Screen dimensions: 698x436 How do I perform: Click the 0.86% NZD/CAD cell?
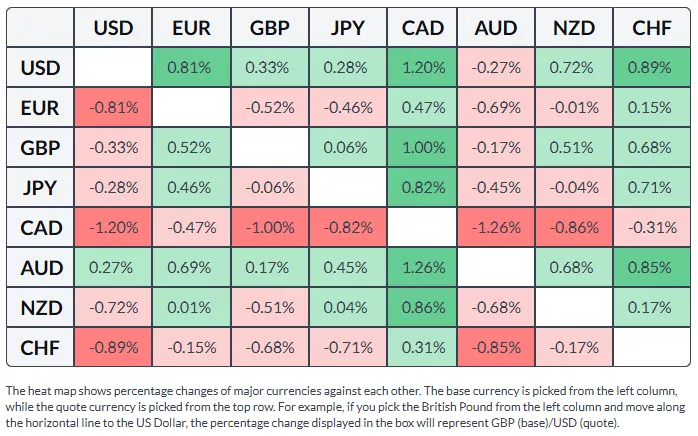pos(423,307)
